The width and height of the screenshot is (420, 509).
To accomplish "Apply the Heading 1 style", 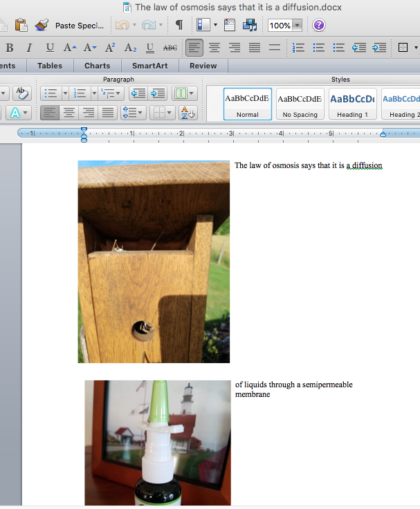I will 352,104.
